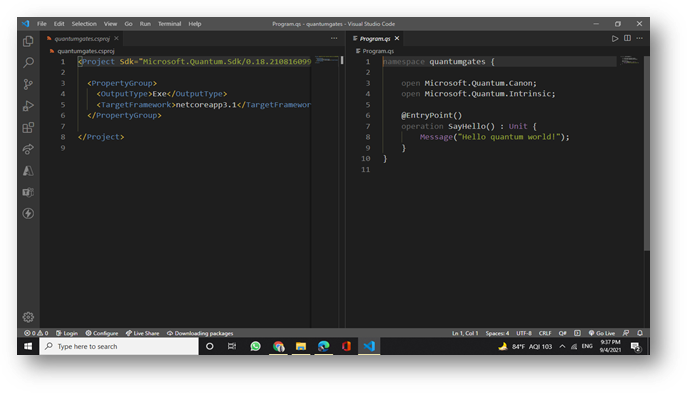Click the Program.qs editor minimap
Image resolution: width=687 pixels, height=393 pixels.
tap(629, 60)
